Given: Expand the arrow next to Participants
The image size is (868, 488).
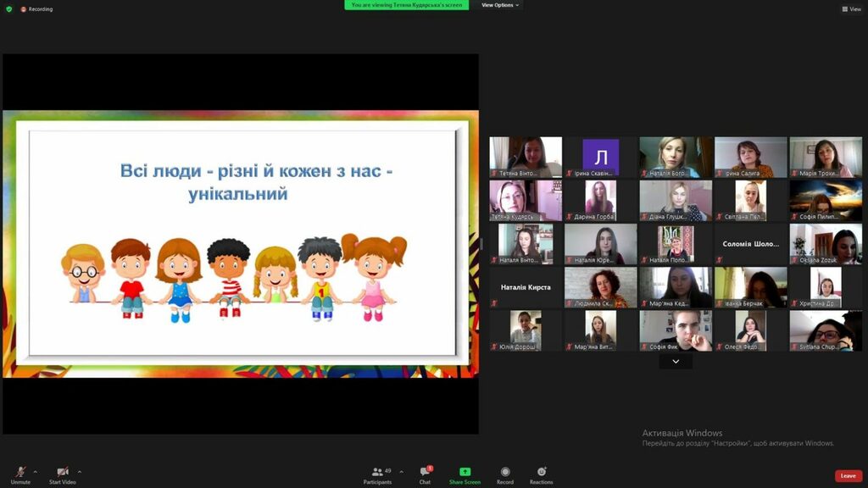Looking at the screenshot, I should tap(401, 472).
